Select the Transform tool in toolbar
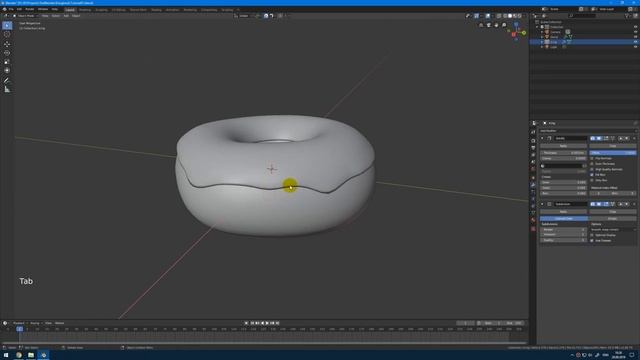Image resolution: width=640 pixels, height=360 pixels. click(x=7, y=71)
